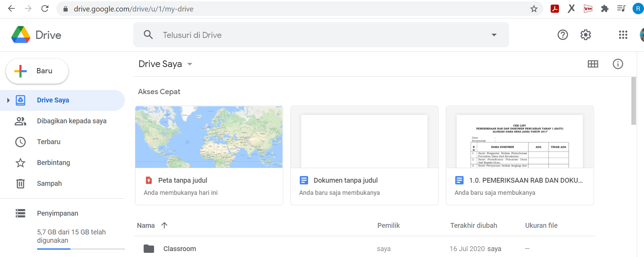This screenshot has width=644, height=257.
Task: Open the world map thumbnail
Action: [209, 137]
